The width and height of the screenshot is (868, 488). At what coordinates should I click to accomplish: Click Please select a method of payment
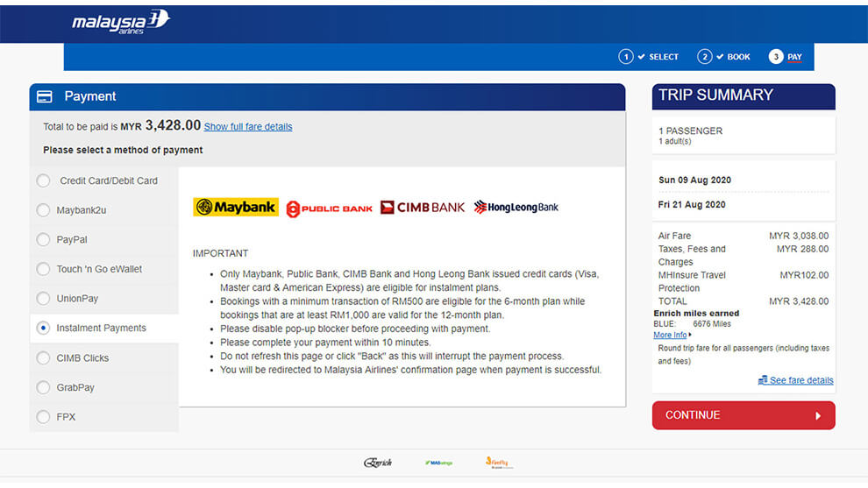click(123, 150)
